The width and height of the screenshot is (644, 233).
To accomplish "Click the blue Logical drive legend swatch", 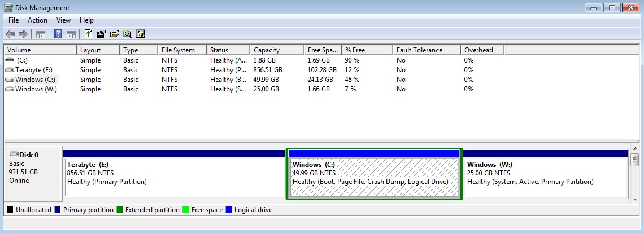I will [x=228, y=210].
